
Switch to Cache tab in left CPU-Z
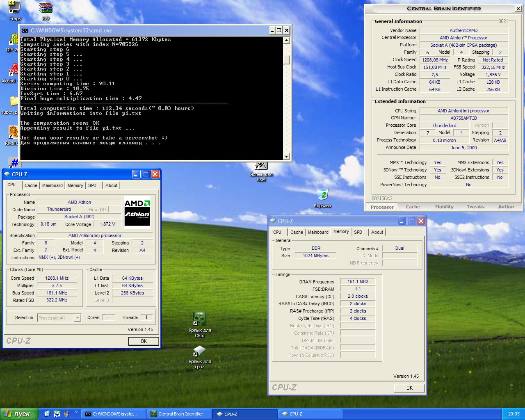click(31, 185)
